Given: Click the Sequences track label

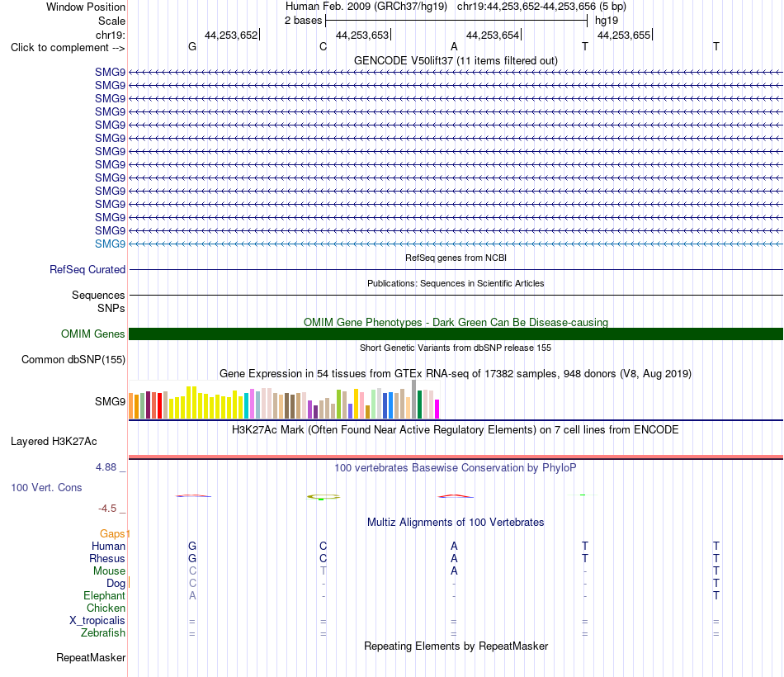Looking at the screenshot, I should coord(98,296).
